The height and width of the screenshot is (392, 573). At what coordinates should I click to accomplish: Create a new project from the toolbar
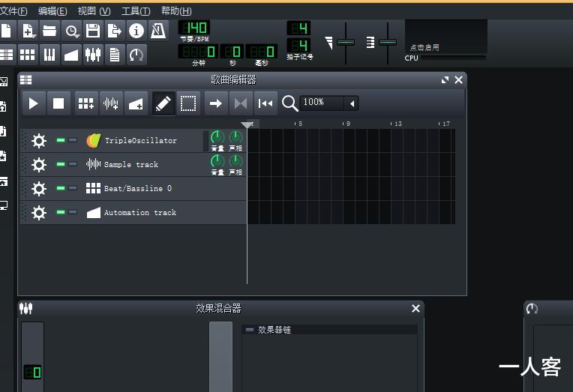(7, 31)
